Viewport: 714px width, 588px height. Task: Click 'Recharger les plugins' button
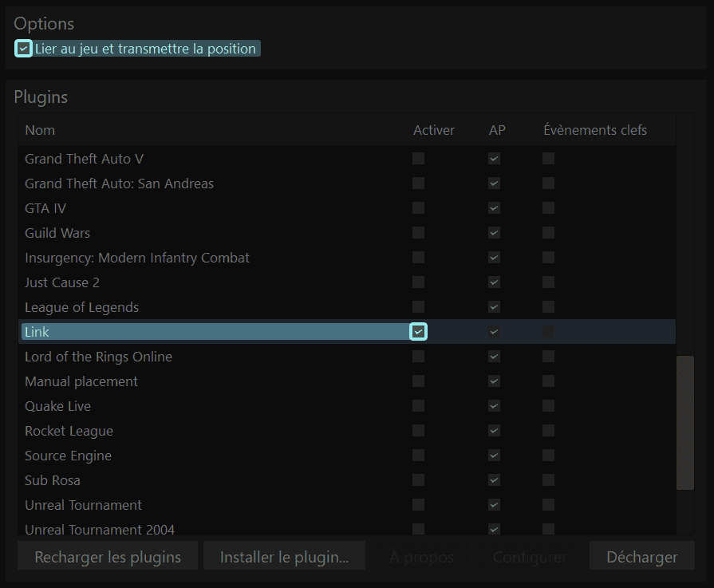[x=108, y=557]
